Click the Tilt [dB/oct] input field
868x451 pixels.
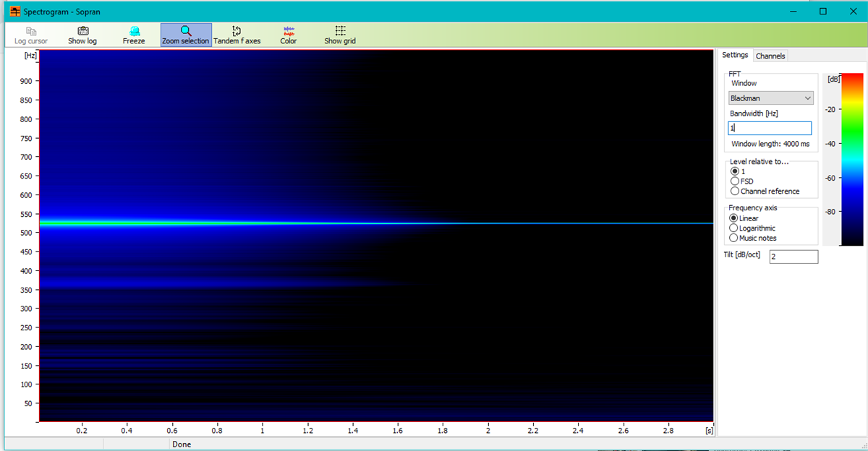click(793, 257)
